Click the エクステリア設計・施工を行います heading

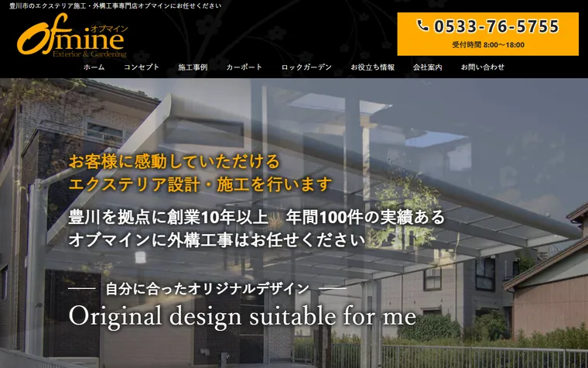[x=200, y=184]
